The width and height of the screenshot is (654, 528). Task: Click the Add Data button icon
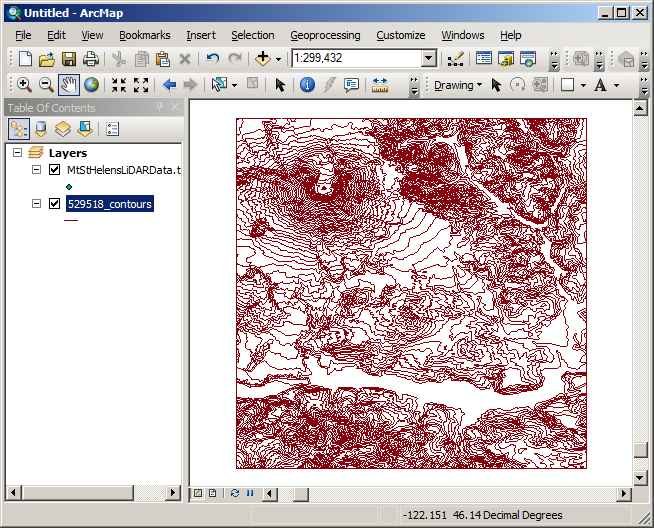coord(264,59)
